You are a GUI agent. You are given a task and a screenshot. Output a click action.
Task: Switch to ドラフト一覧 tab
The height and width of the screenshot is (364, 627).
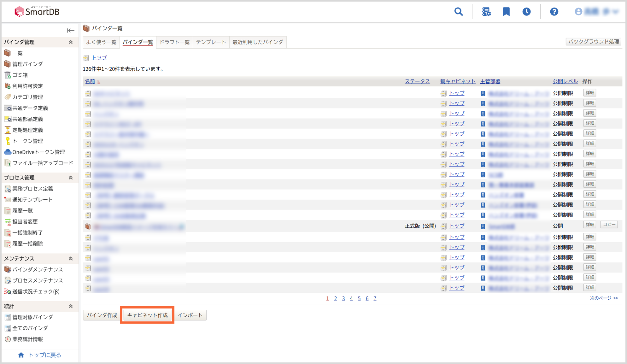tap(174, 42)
